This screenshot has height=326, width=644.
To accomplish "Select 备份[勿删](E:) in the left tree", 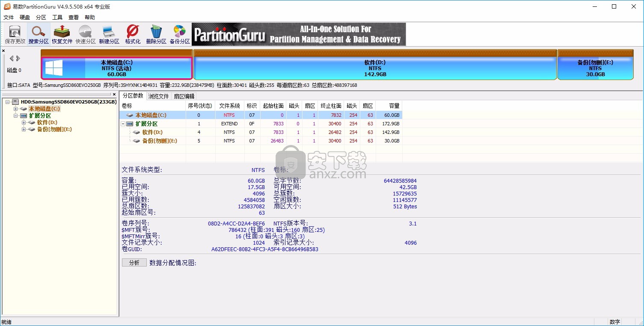I will [x=54, y=129].
